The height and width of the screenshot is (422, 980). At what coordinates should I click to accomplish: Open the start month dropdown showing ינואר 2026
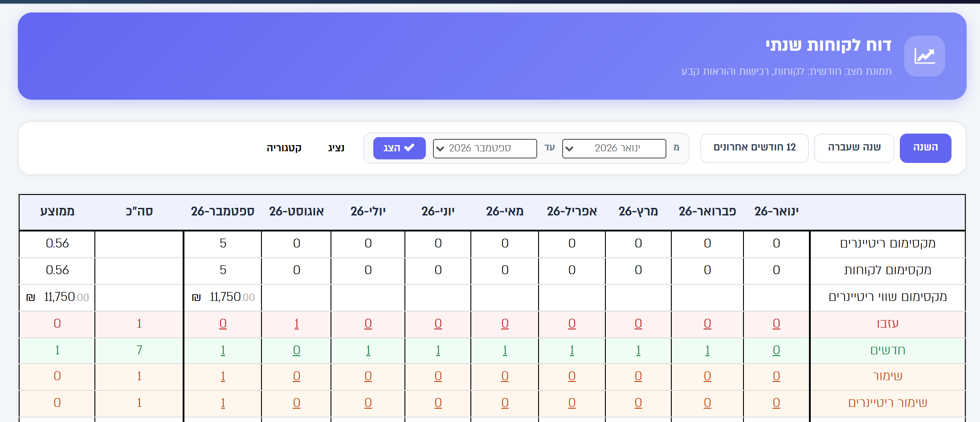[x=614, y=148]
